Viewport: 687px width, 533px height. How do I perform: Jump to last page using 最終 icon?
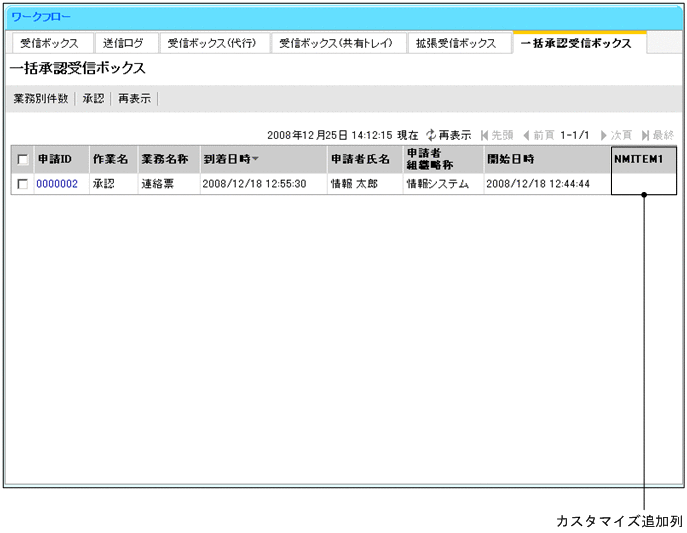pos(646,134)
